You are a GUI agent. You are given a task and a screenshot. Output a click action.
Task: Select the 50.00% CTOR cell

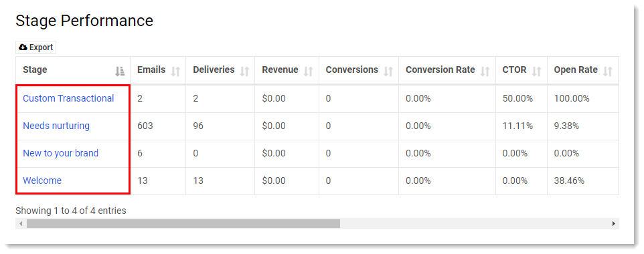(x=521, y=98)
